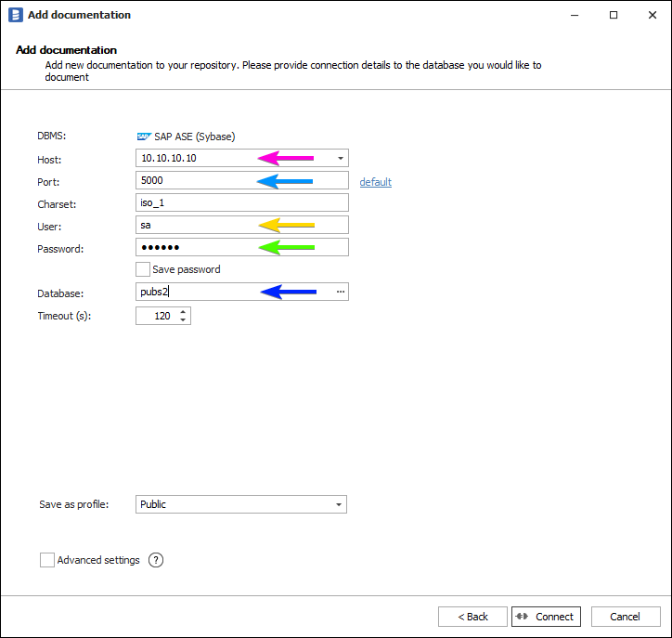Toggle the Advanced settings checkbox
The width and height of the screenshot is (672, 638).
point(47,560)
